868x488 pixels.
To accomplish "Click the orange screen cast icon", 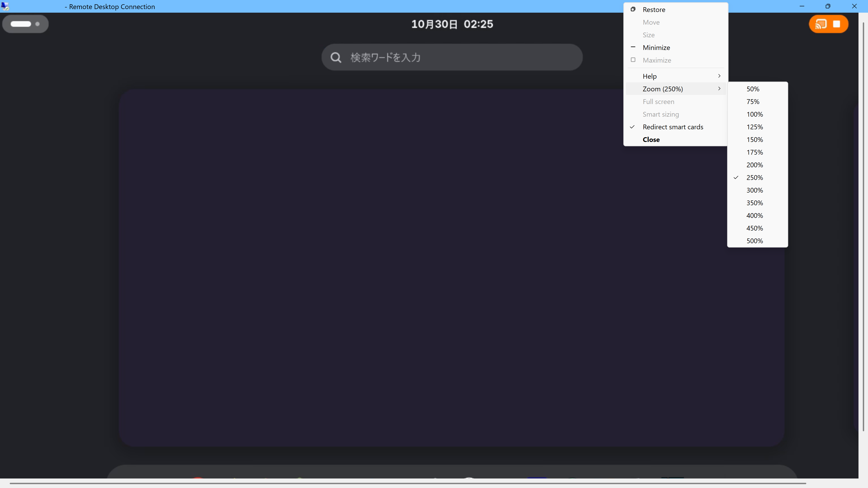I will [821, 24].
